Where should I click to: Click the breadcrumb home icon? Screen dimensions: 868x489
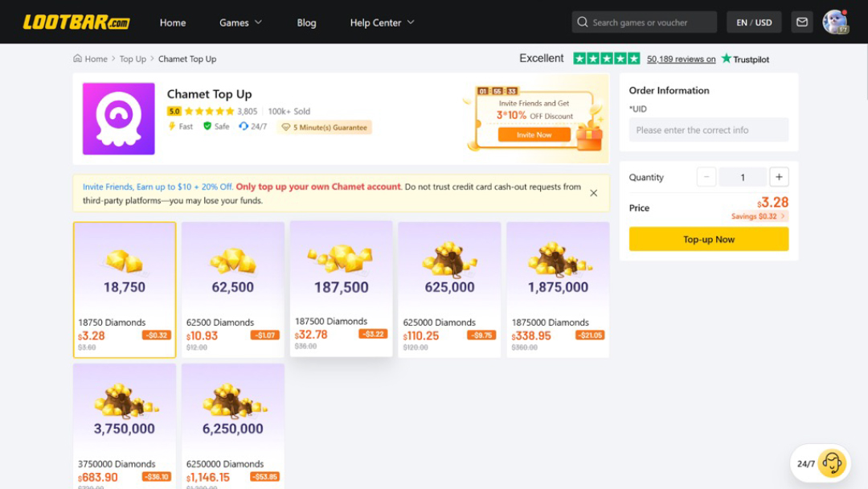77,58
